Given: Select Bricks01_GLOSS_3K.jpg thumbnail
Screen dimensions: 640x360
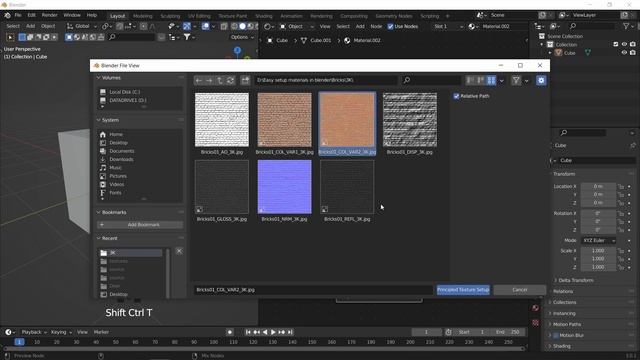Looking at the screenshot, I should pos(222,187).
